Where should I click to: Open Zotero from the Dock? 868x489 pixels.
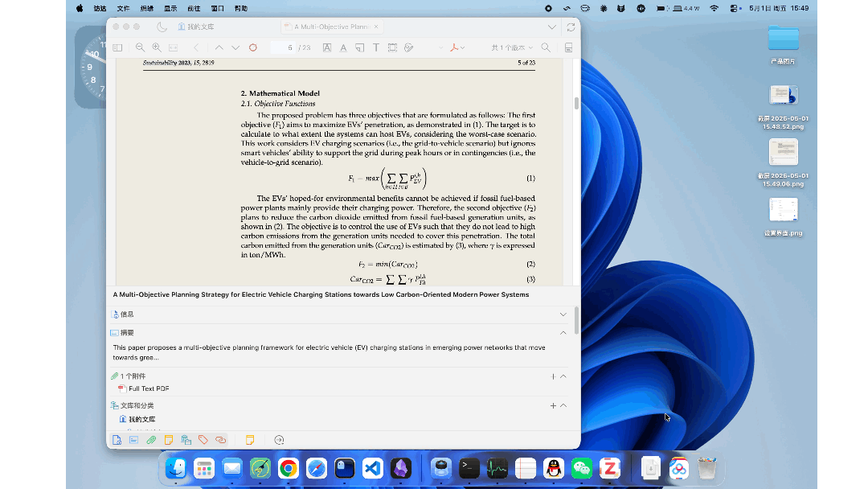[609, 469]
